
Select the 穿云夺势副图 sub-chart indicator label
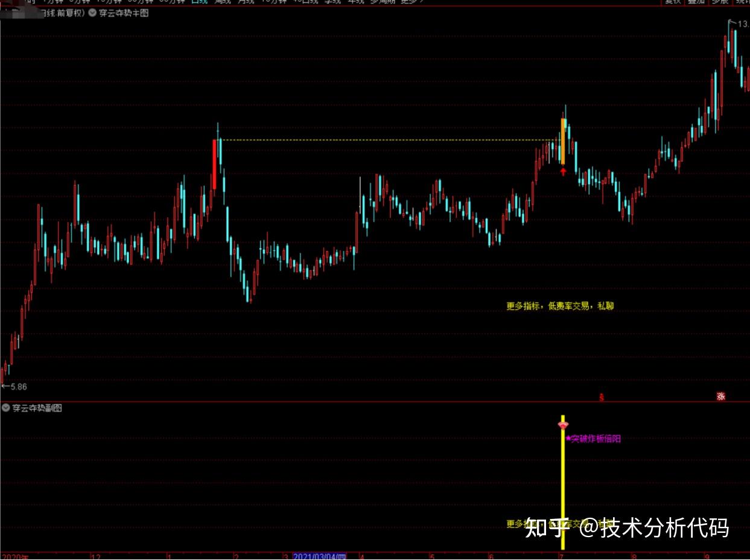tap(37, 408)
